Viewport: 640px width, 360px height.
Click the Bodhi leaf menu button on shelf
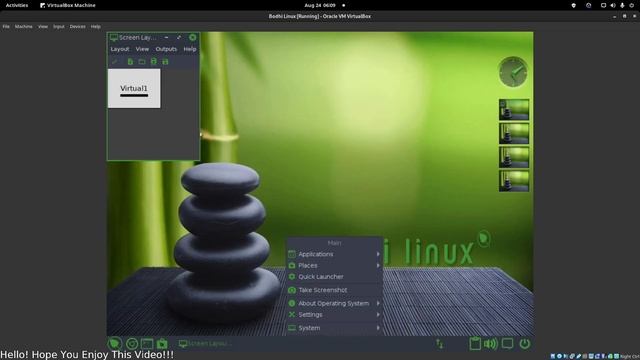[115, 344]
